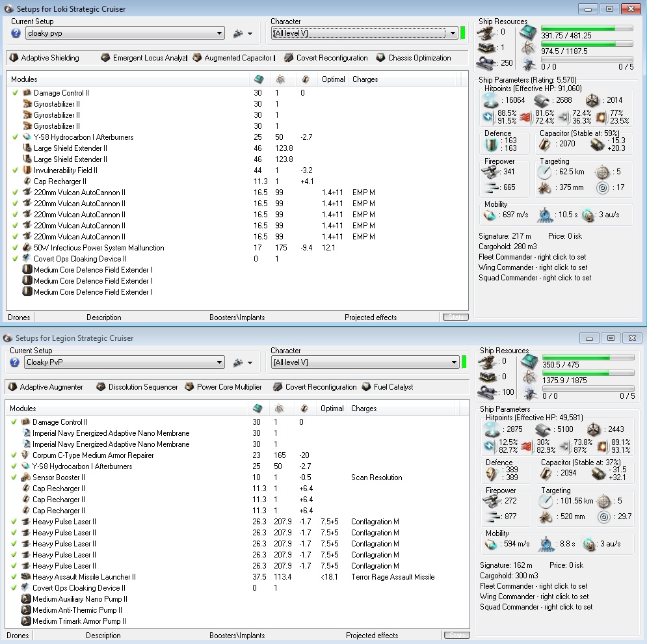Click the turret firepower icon in the Loki window
The width and height of the screenshot is (647, 644).
490,171
